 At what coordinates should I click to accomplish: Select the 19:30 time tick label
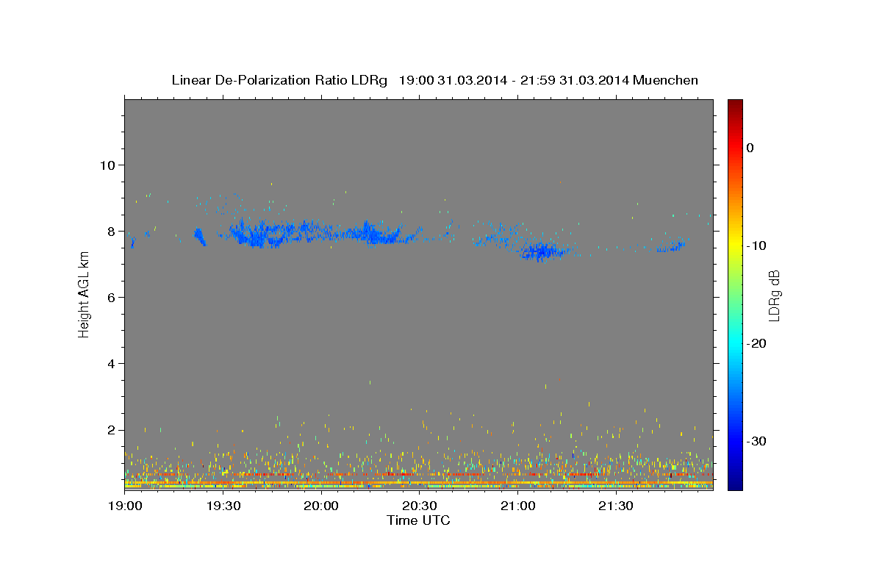[x=223, y=506]
